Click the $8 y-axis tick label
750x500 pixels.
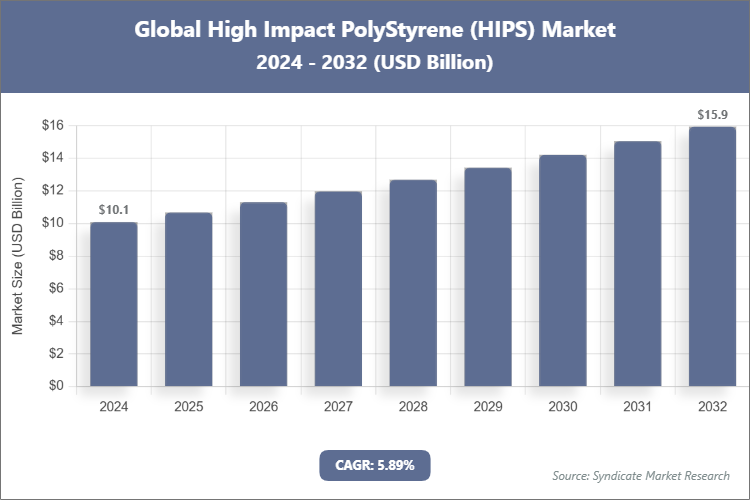(56, 256)
